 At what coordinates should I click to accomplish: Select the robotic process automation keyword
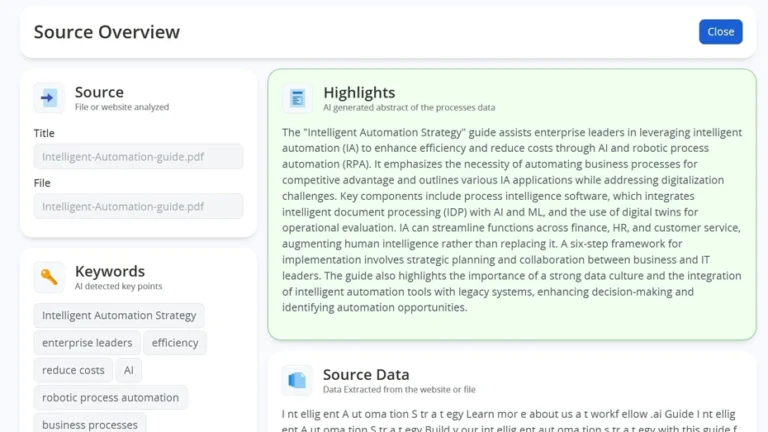[110, 398]
